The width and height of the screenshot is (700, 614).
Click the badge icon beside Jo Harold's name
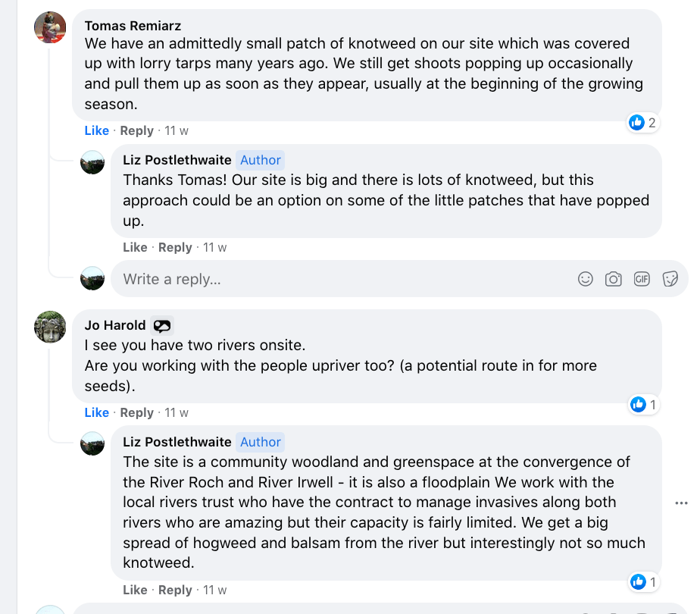pyautogui.click(x=162, y=326)
